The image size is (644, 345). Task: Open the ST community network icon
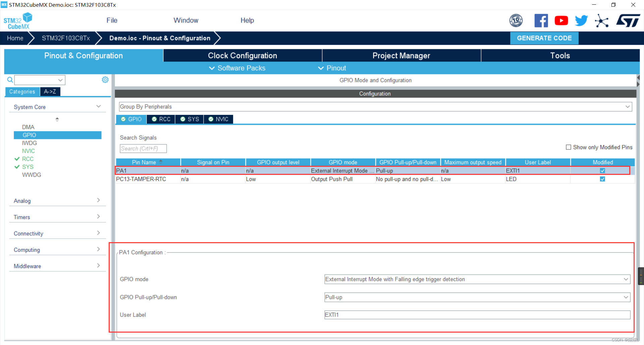601,21
